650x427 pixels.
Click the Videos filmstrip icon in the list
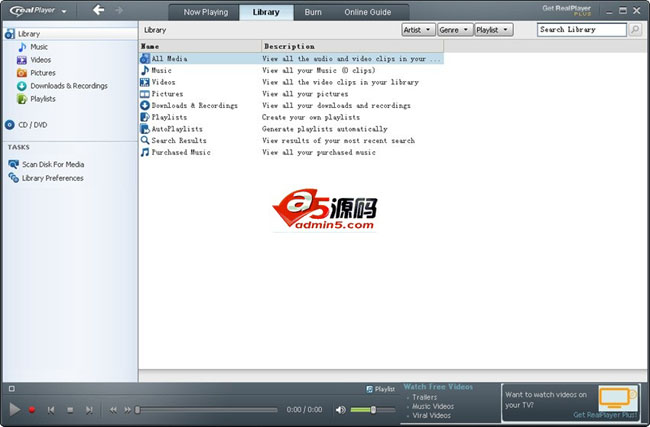(x=145, y=82)
